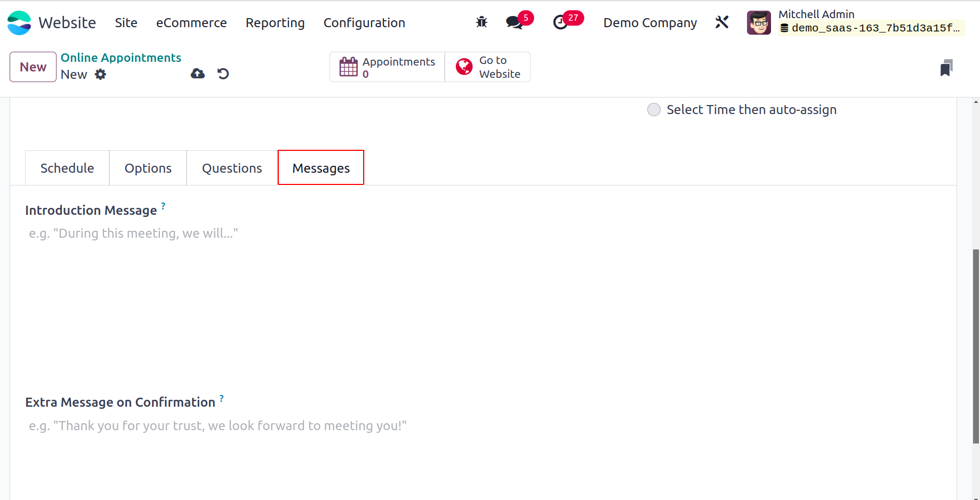Open the Mitchell Admin user menu
This screenshot has width=980, height=500.
click(855, 22)
